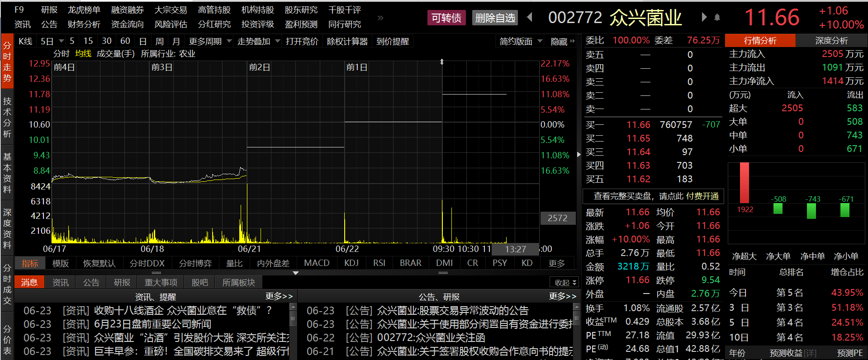Open the 资金流向 menu item

[128, 24]
